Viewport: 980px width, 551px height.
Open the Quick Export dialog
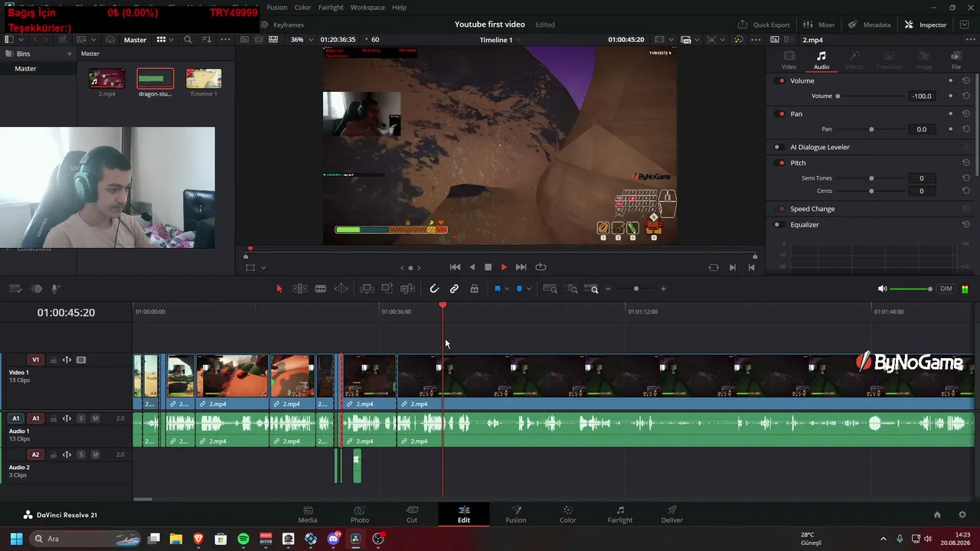click(x=764, y=24)
